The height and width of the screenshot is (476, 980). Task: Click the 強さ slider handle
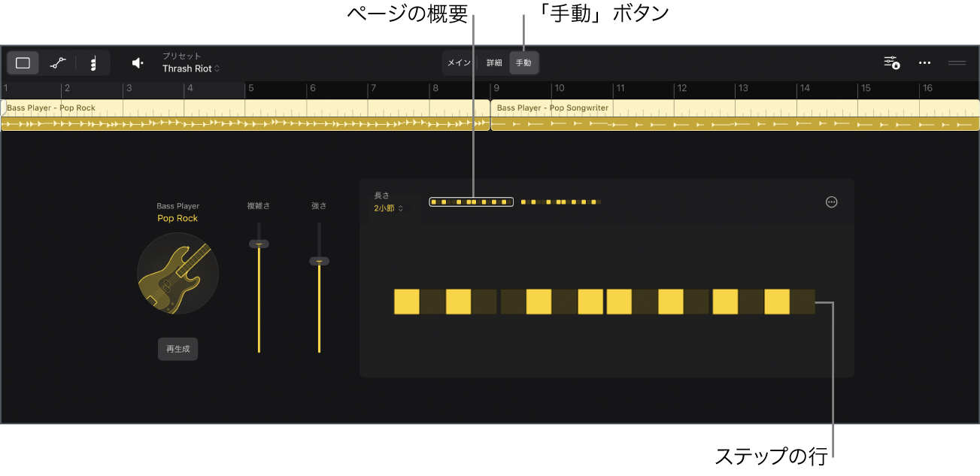[x=319, y=261]
